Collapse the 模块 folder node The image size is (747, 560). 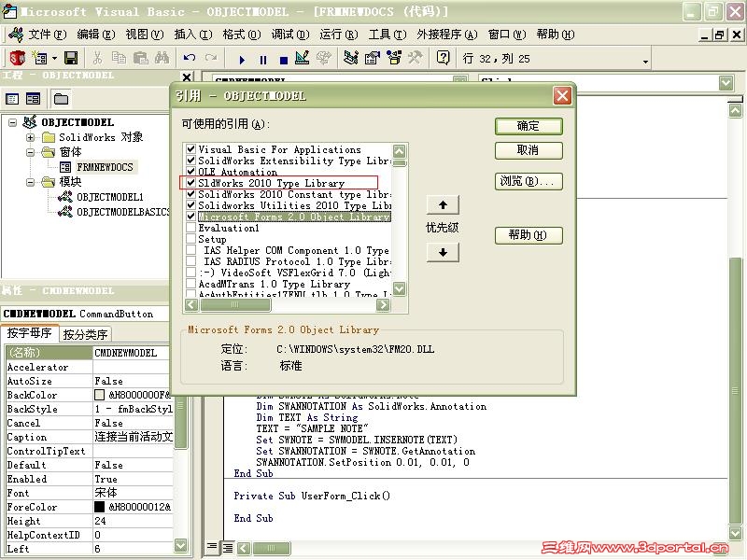tap(31, 182)
